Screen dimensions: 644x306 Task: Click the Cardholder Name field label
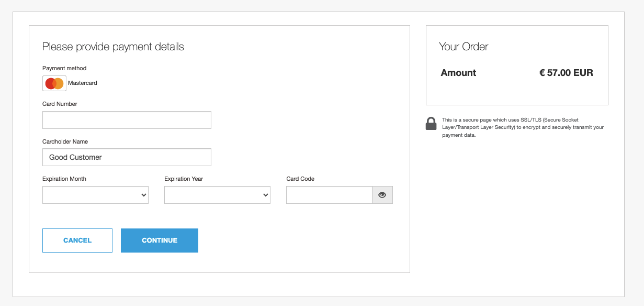coord(65,141)
